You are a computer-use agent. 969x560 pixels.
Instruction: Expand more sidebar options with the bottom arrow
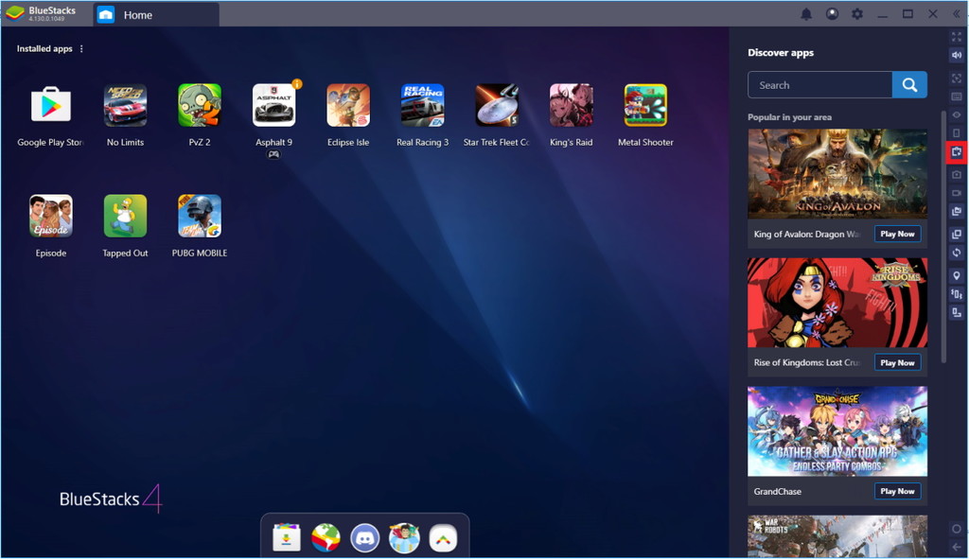pyautogui.click(x=956, y=546)
